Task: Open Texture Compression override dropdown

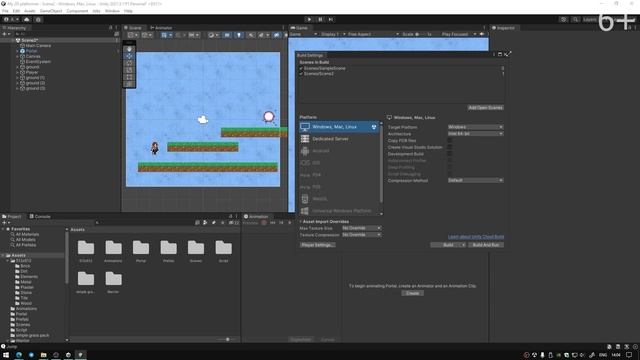Action: [362, 235]
